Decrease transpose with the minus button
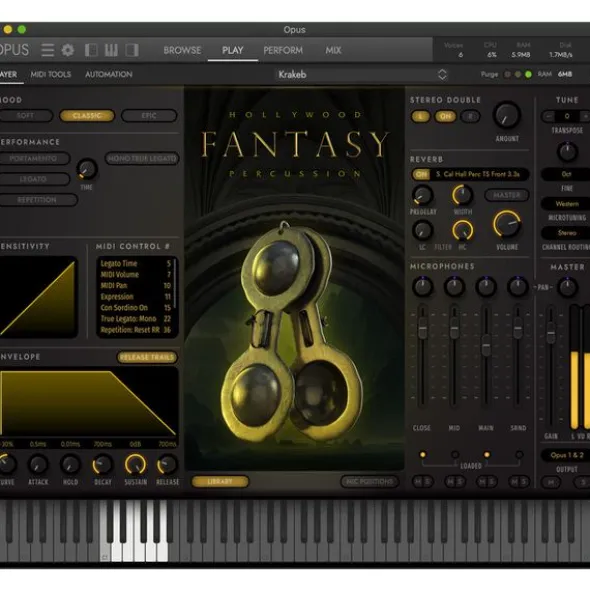Viewport: 590px width, 591px height. point(549,116)
